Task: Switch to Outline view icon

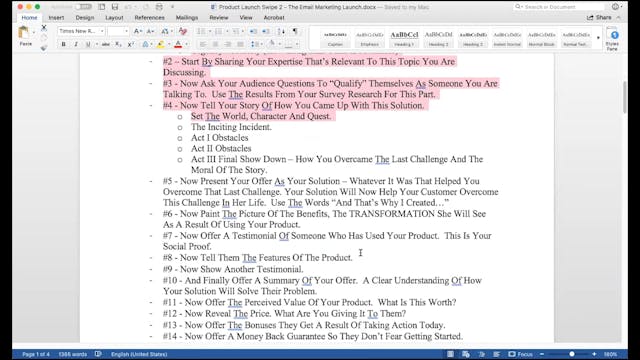Action: pos(481,354)
